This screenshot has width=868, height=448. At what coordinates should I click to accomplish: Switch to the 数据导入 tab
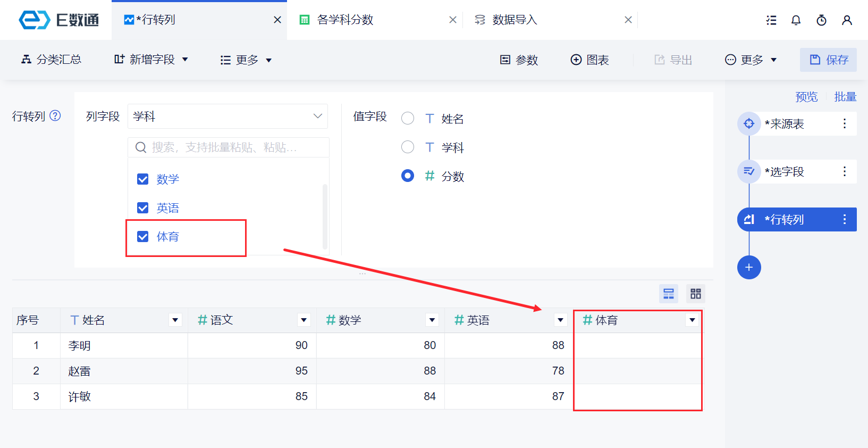point(515,20)
